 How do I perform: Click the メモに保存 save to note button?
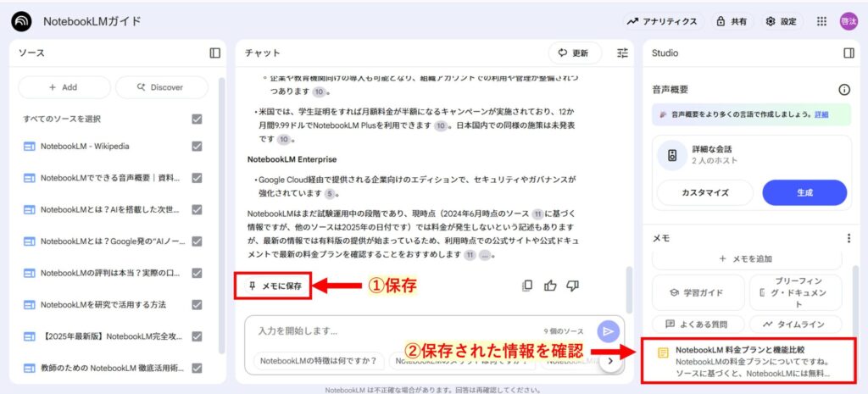275,286
